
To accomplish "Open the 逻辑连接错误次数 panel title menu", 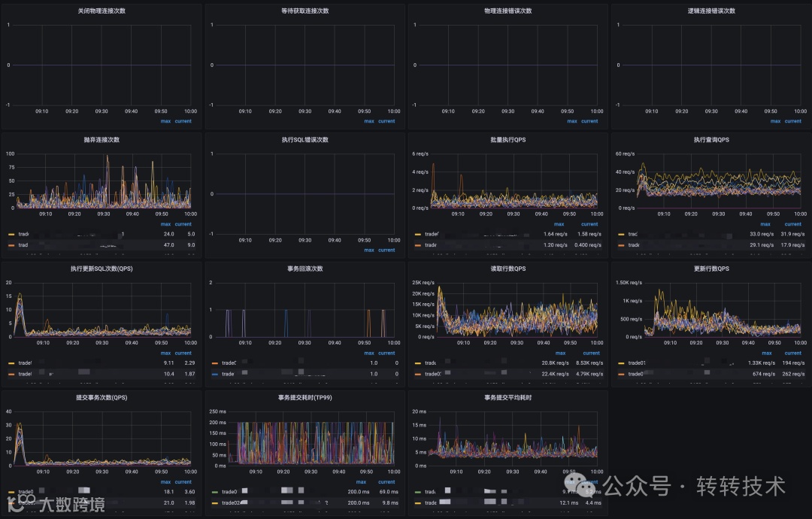I will (711, 11).
